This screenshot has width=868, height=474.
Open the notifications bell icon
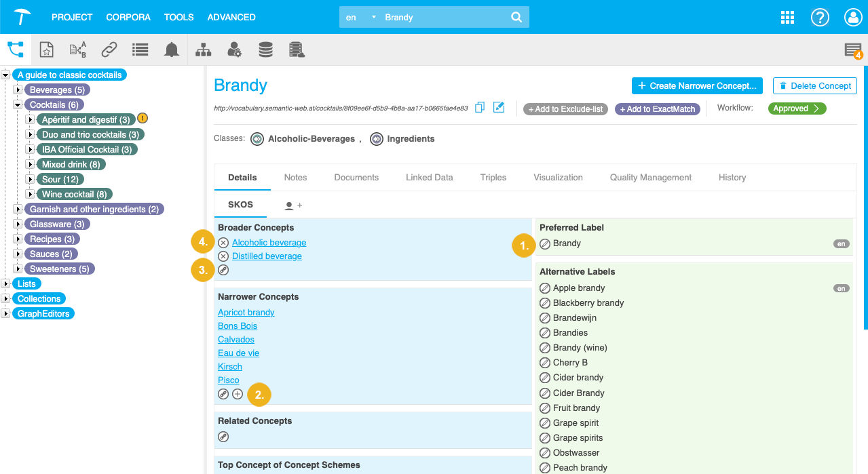pos(172,50)
